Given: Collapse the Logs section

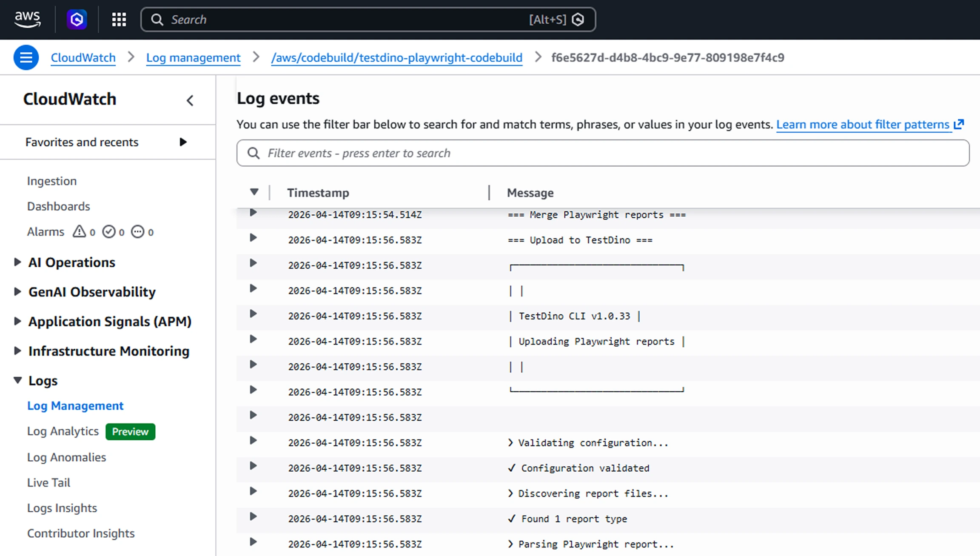Looking at the screenshot, I should point(17,380).
